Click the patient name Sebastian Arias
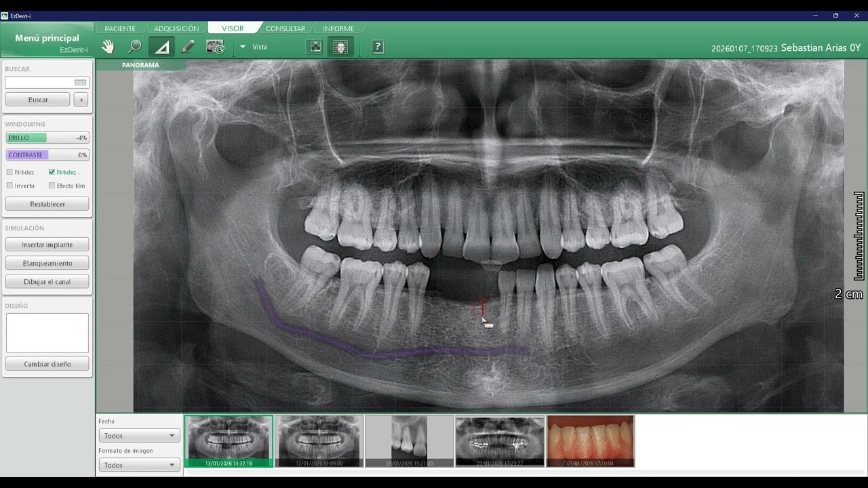Viewport: 868px width, 488px height. tap(814, 48)
